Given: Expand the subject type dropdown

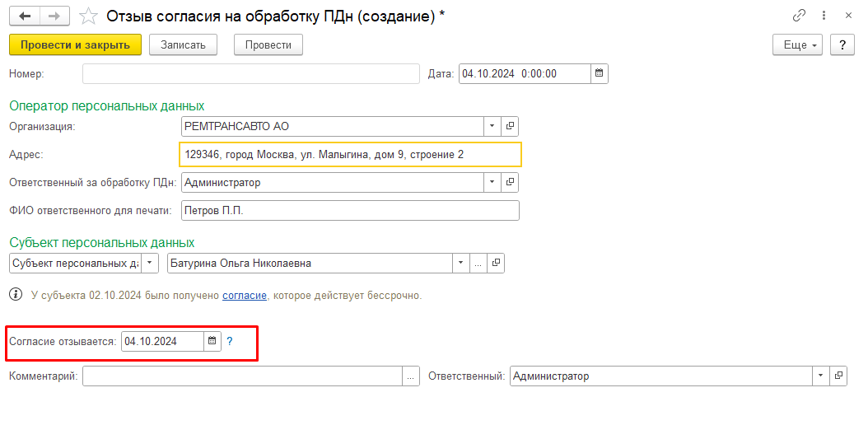Looking at the screenshot, I should tap(150, 264).
